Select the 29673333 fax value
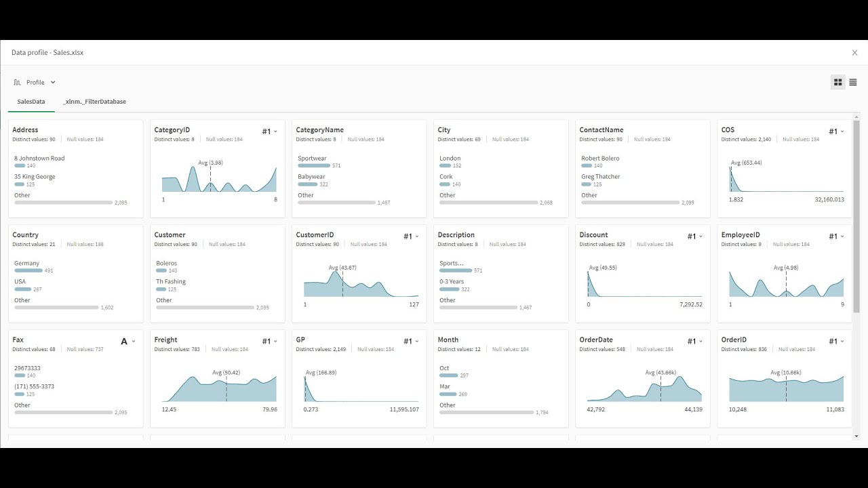Image resolution: width=868 pixels, height=488 pixels. click(28, 369)
